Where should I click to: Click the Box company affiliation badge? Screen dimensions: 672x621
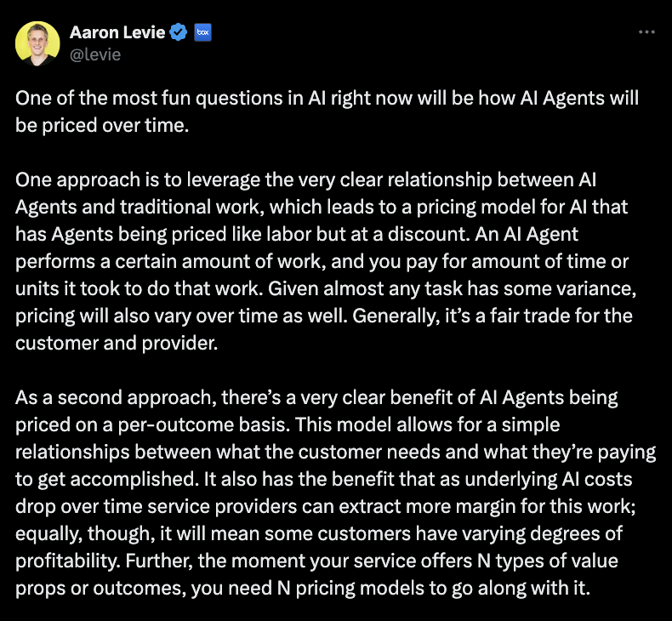[202, 32]
